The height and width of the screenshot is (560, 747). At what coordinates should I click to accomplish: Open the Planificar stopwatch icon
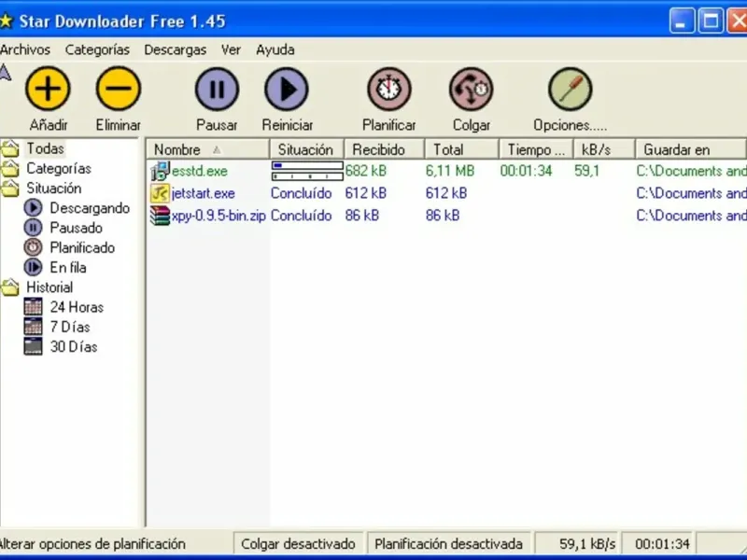point(388,89)
